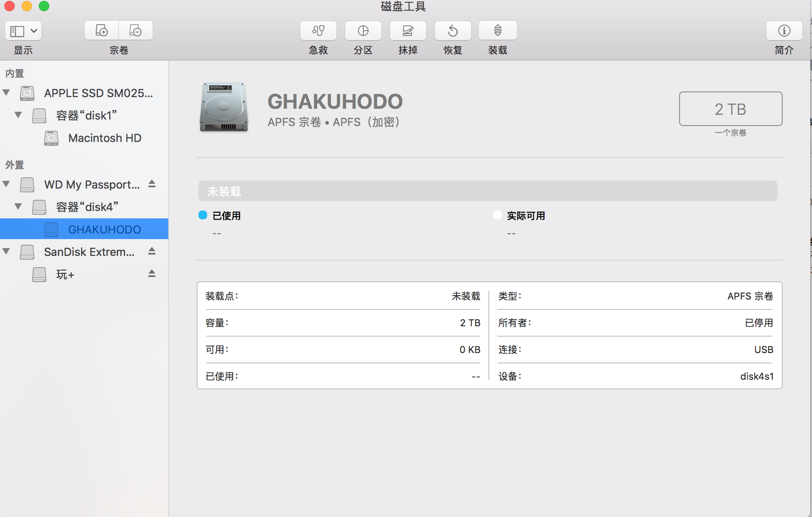Eject the WD My Passport drive
The width and height of the screenshot is (812, 517).
pos(152,184)
